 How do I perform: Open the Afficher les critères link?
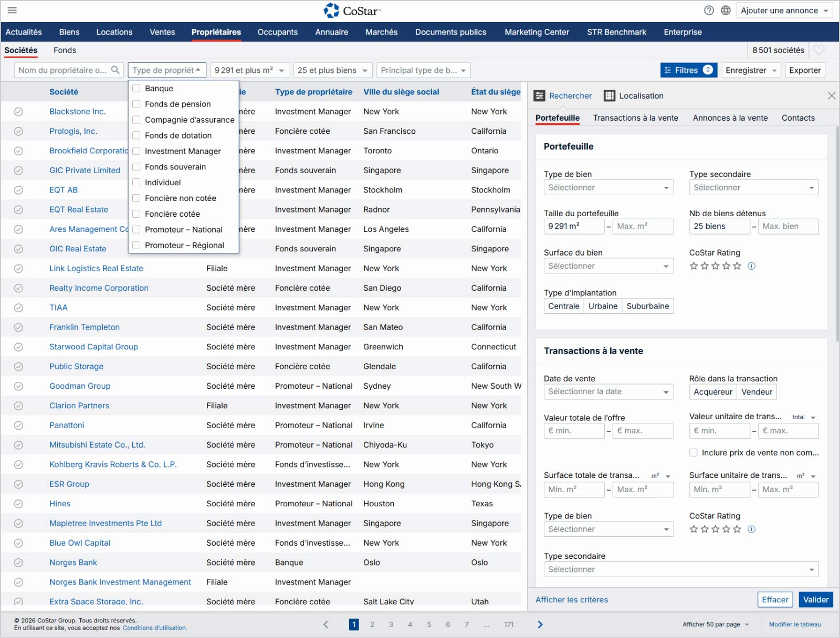572,600
